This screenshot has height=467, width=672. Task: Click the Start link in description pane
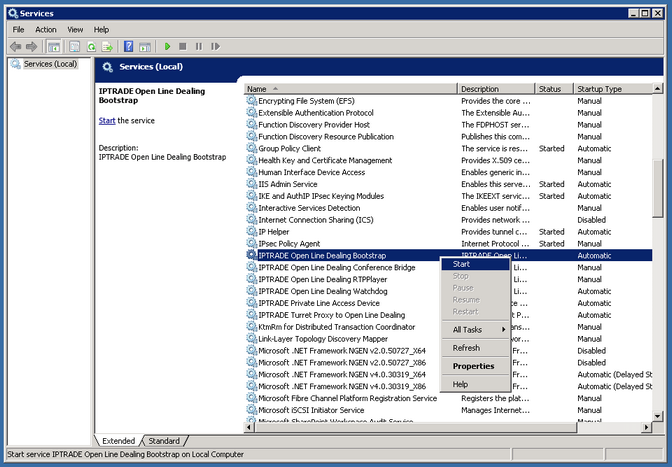point(107,120)
